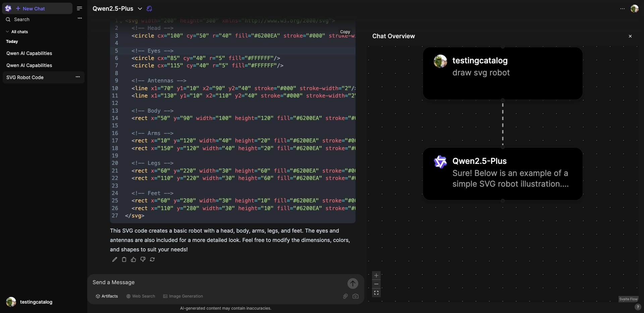
Task: Copy response using clipboard icon
Action: pyautogui.click(x=124, y=259)
